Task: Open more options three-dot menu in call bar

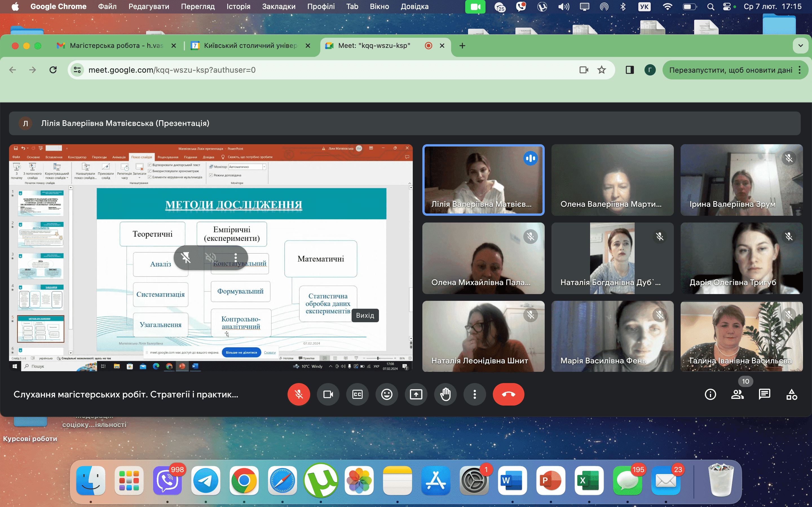Action: 475,394
